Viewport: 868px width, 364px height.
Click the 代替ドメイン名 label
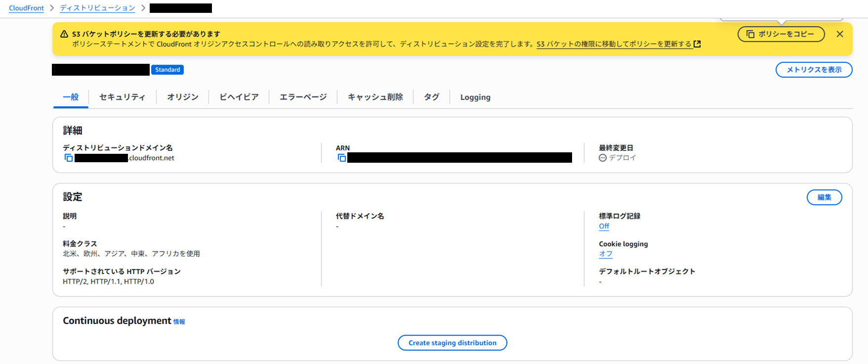point(360,216)
